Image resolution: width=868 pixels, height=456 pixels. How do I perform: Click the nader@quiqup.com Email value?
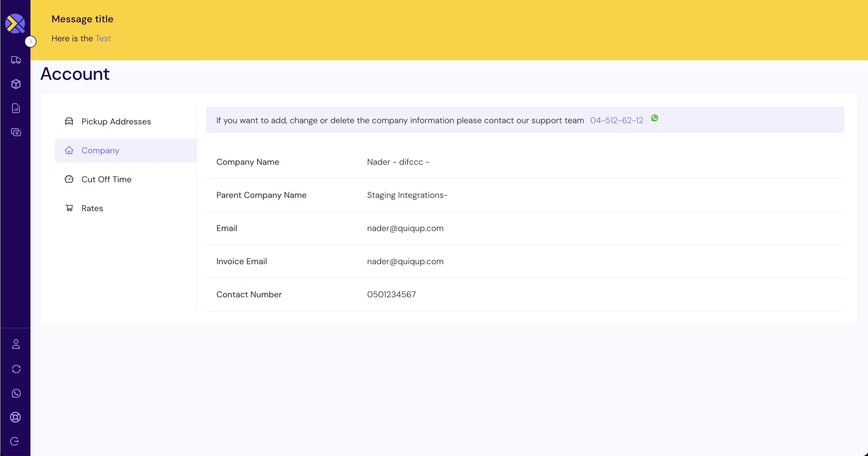(405, 228)
